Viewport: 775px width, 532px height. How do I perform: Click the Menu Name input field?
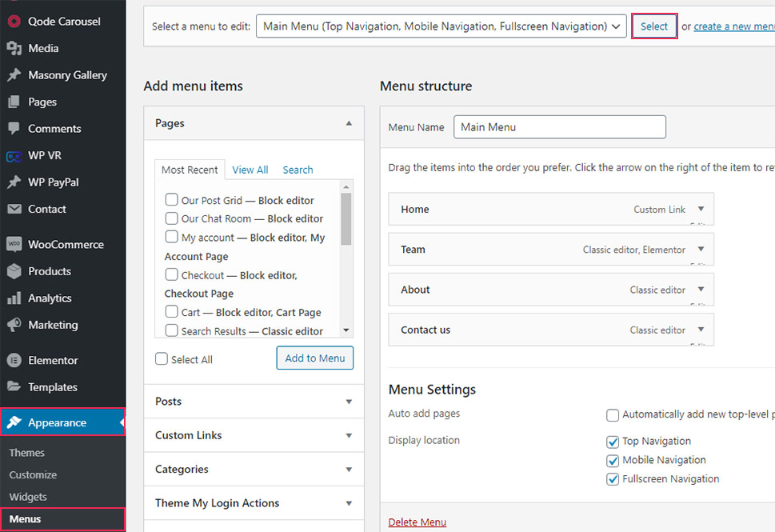(560, 127)
